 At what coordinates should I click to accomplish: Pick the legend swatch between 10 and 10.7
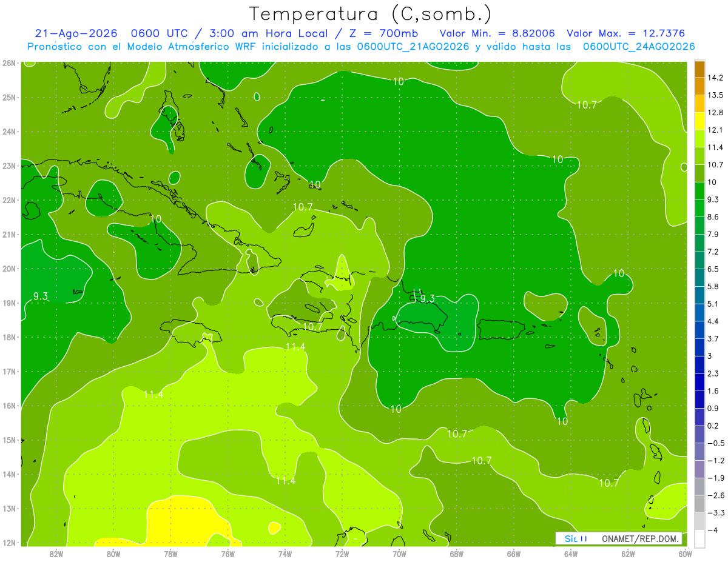(x=699, y=173)
